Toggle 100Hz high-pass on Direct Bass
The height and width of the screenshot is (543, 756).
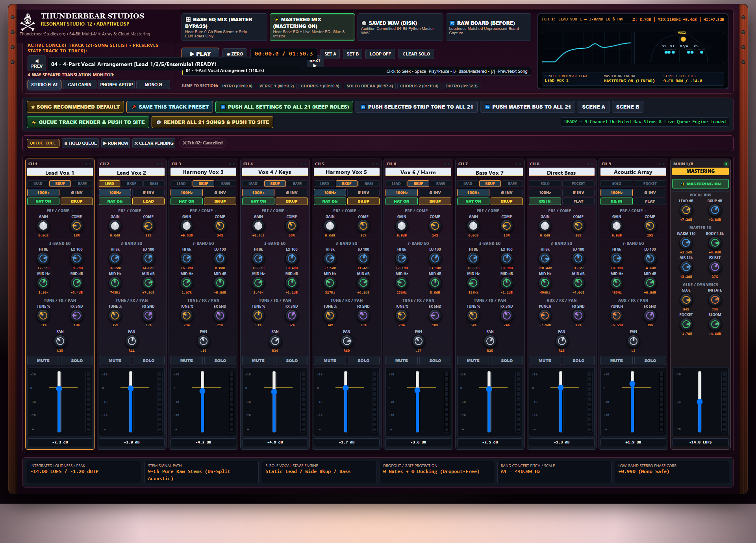[x=545, y=192]
